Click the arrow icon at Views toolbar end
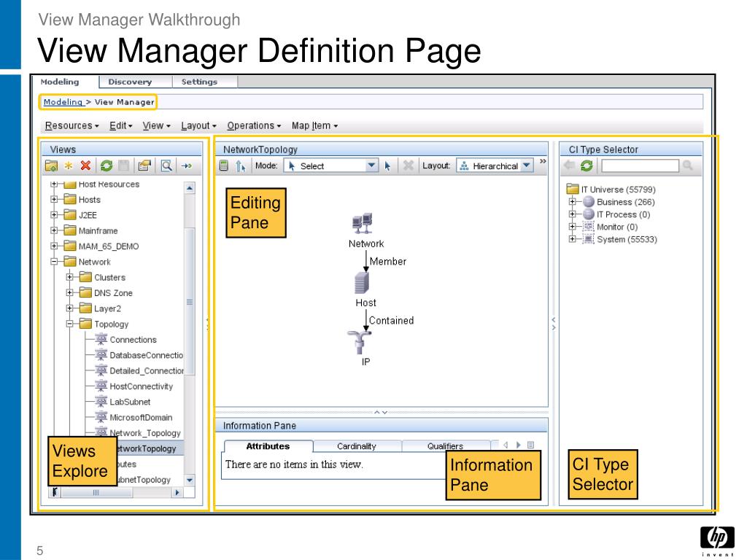 point(186,166)
